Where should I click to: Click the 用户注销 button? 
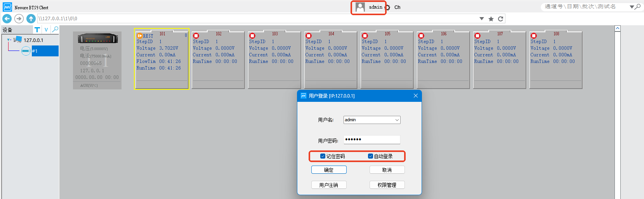point(329,185)
